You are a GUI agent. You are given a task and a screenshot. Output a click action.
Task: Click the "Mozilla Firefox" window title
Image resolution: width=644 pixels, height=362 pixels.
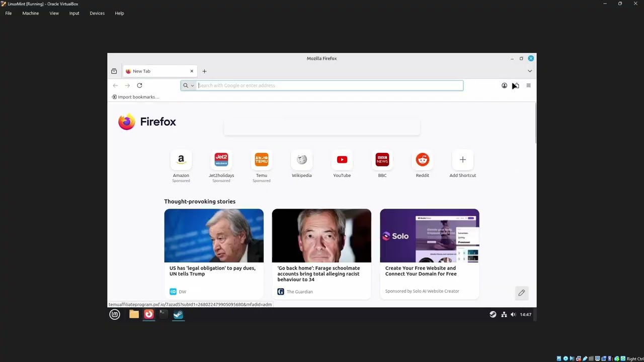coord(322,58)
